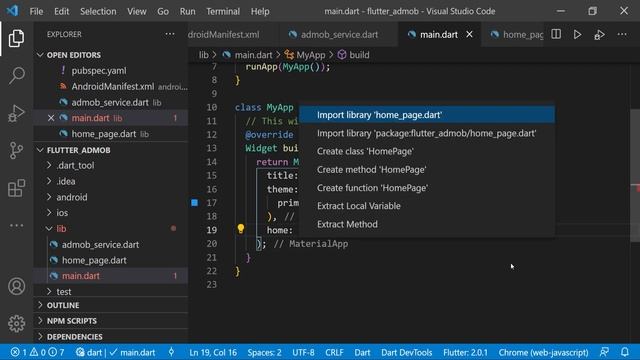The image size is (640, 360).
Task: Click the feedback icon in status bar
Action: tap(604, 352)
